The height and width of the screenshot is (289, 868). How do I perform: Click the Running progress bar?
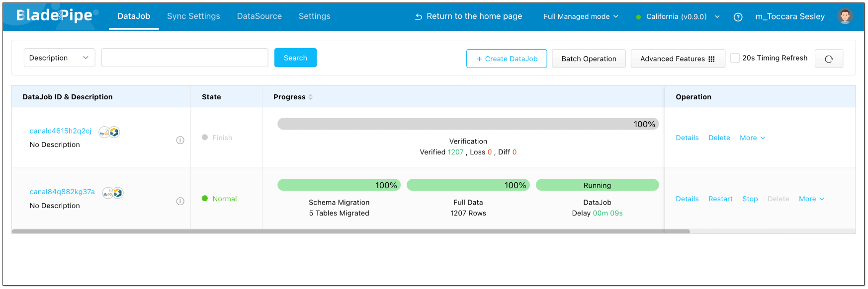[x=597, y=185]
